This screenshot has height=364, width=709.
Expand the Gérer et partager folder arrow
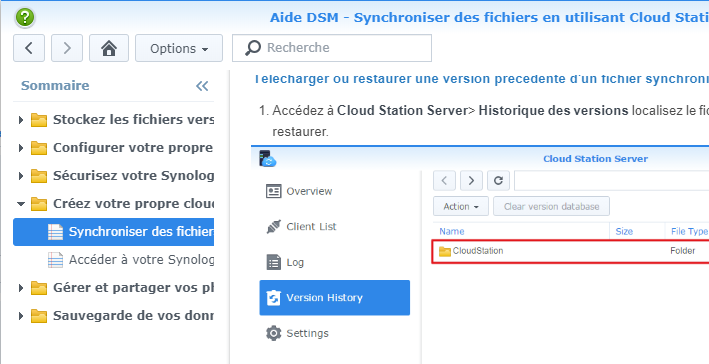(x=21, y=288)
